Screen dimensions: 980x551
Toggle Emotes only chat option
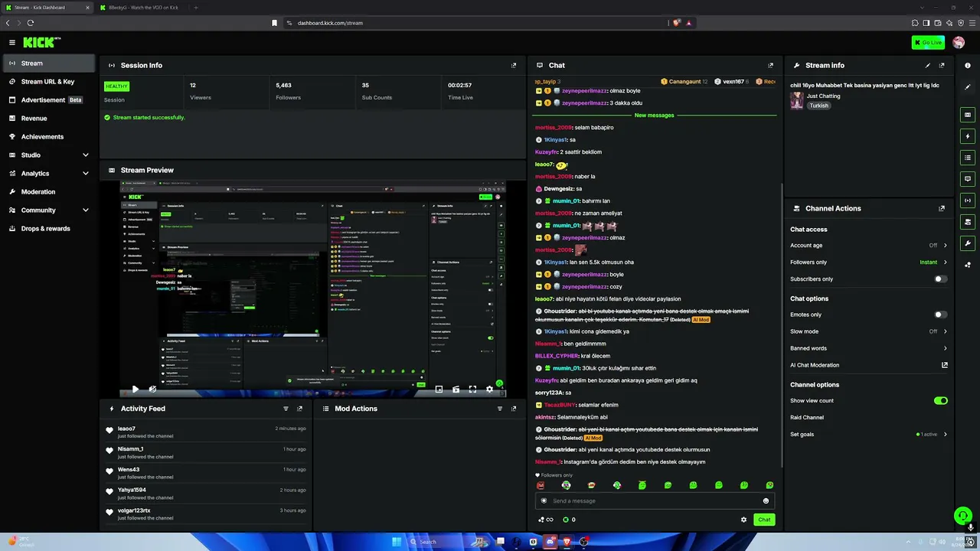pos(941,315)
